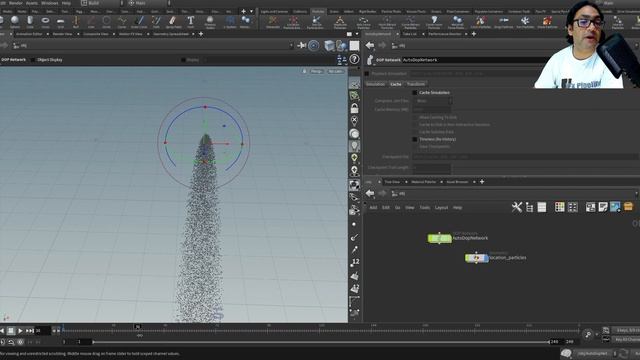This screenshot has height=360, width=640.
Task: Open the network editor Layout menu
Action: pos(441,207)
